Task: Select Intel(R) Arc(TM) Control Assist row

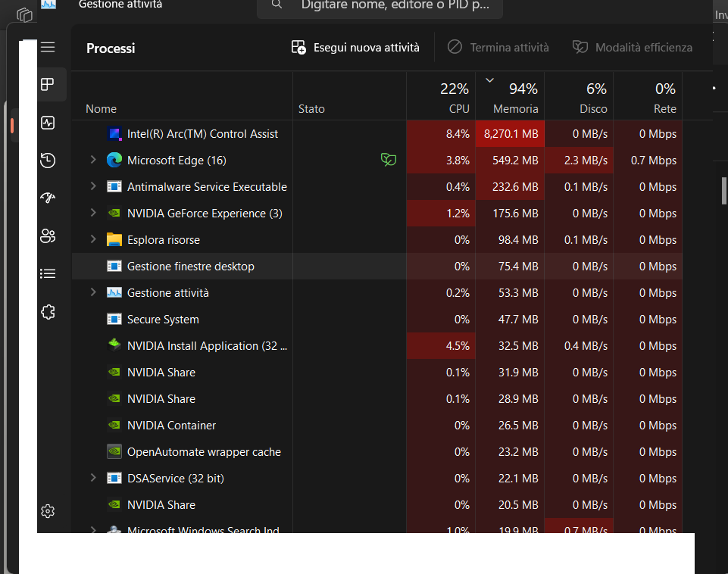Action: pos(377,133)
